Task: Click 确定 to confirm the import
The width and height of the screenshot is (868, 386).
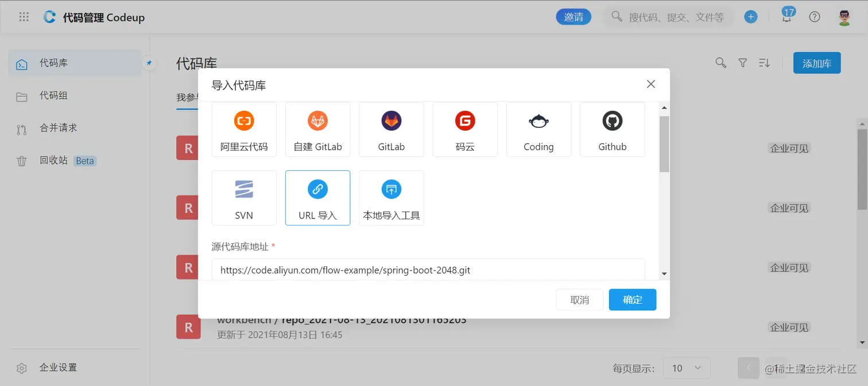Action: pyautogui.click(x=633, y=300)
